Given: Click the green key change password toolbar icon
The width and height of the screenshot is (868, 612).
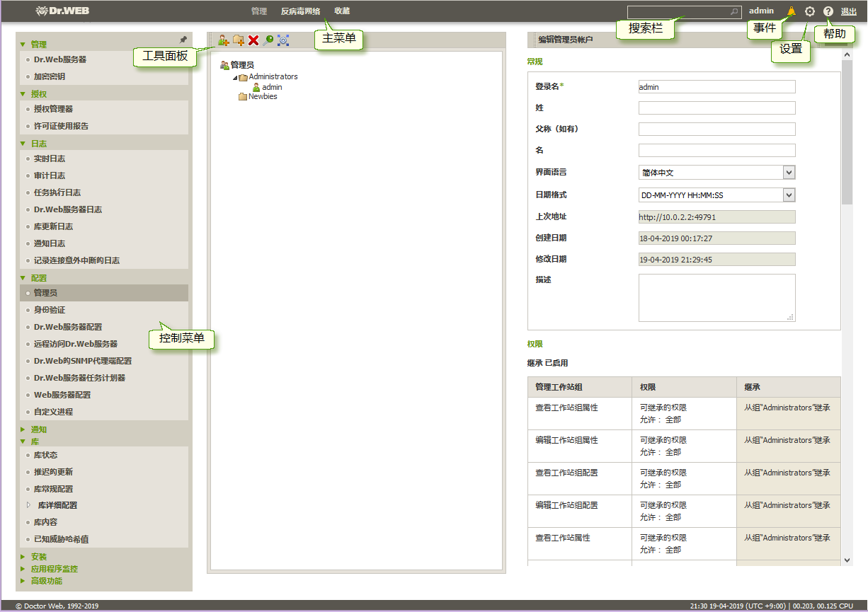Looking at the screenshot, I should [x=268, y=40].
